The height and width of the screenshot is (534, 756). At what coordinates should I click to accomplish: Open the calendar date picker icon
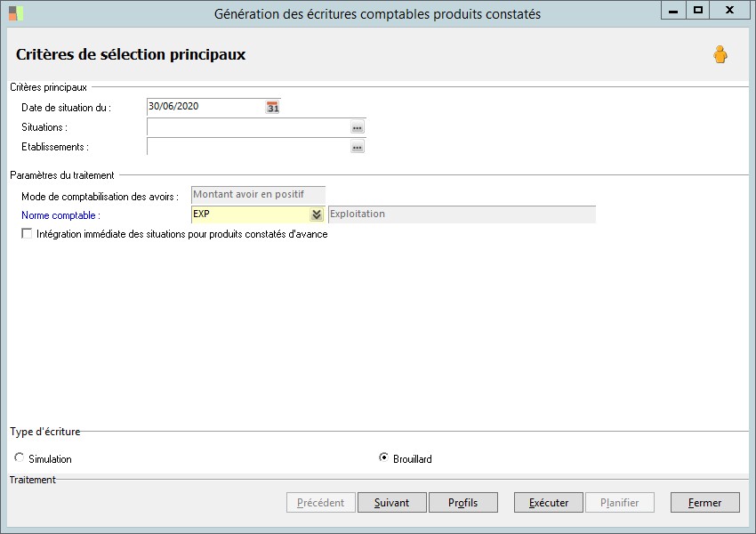pos(273,107)
